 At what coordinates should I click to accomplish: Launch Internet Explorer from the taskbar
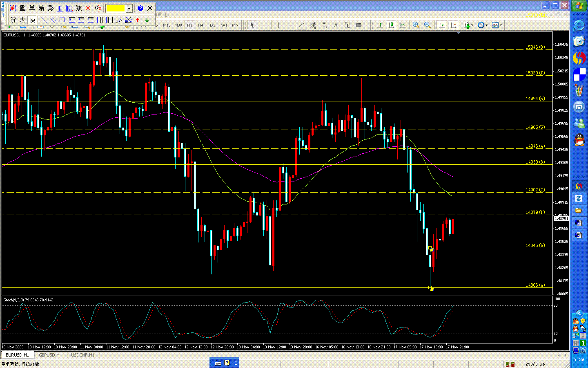pyautogui.click(x=579, y=25)
